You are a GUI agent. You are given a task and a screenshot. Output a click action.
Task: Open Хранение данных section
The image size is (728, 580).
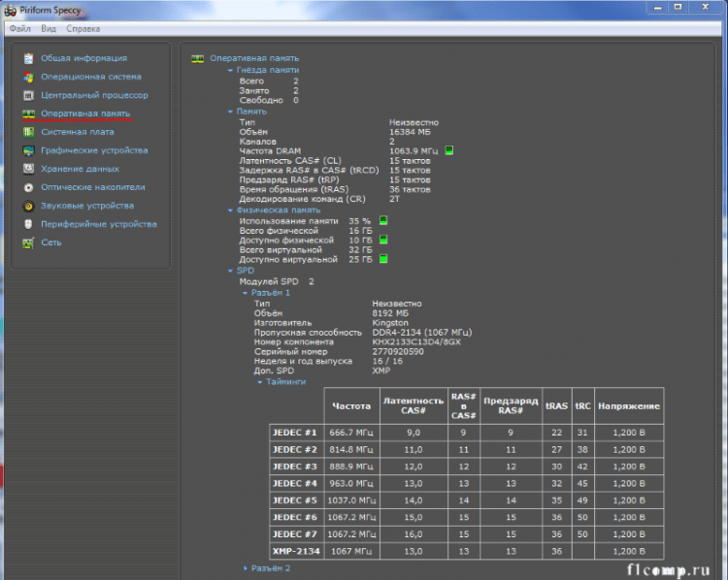(x=80, y=169)
